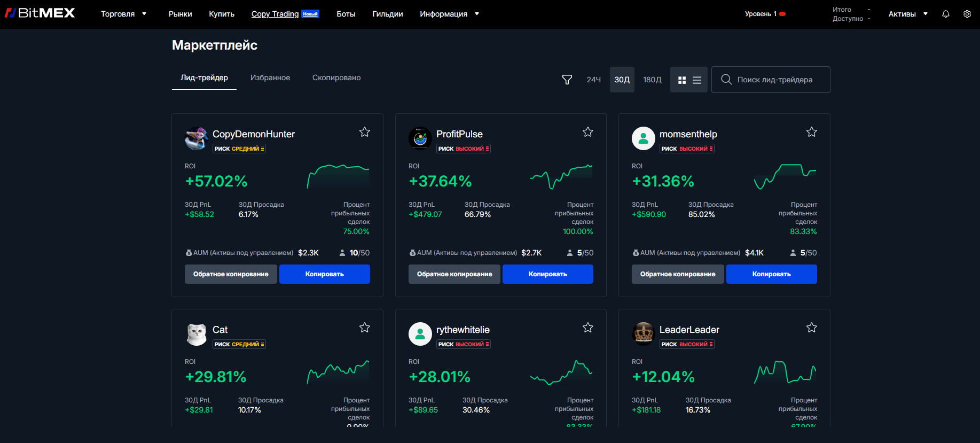
Task: Select the Скопировано tab
Action: (x=336, y=78)
